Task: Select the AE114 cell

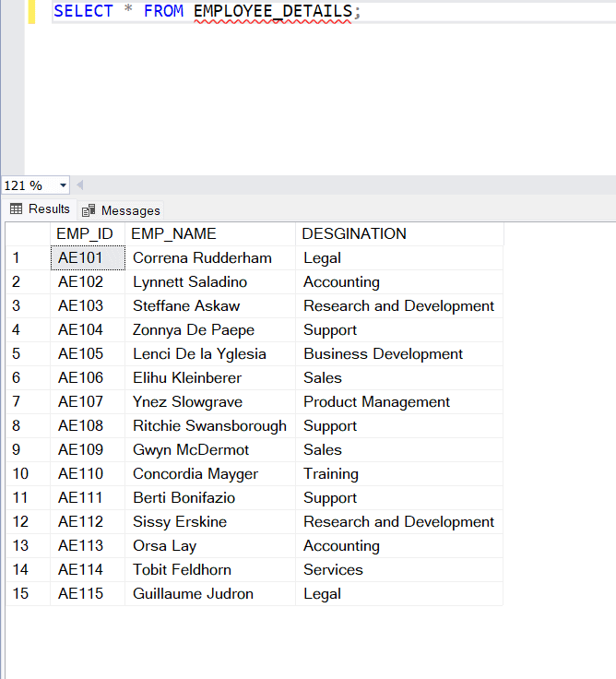Action: [88, 569]
